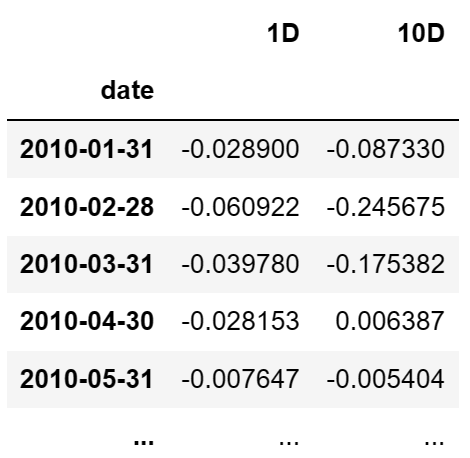Click the 10D column header
The image size is (470, 458).
tap(421, 33)
